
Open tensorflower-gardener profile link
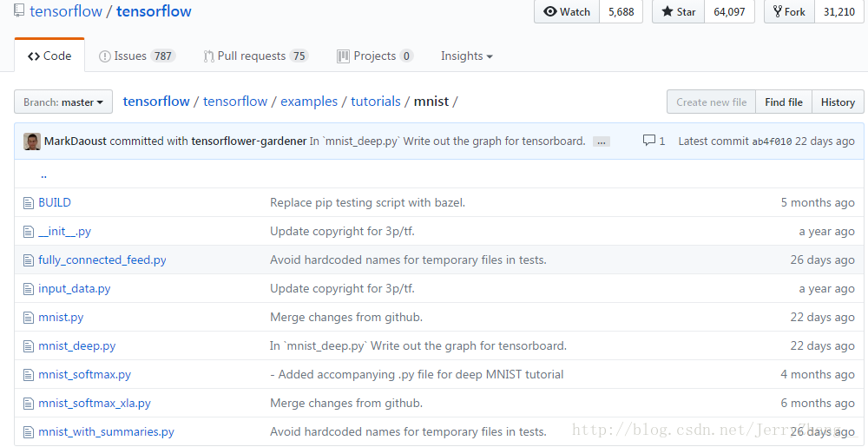click(248, 141)
